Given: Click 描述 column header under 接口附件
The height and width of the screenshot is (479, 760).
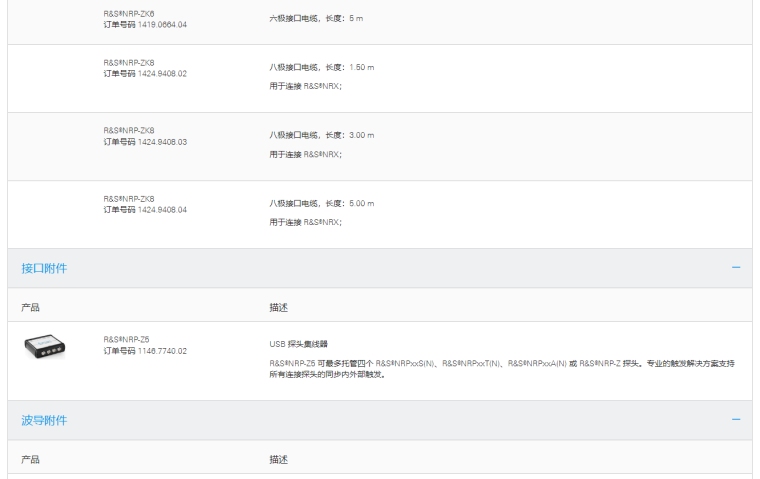Looking at the screenshot, I should (279, 308).
